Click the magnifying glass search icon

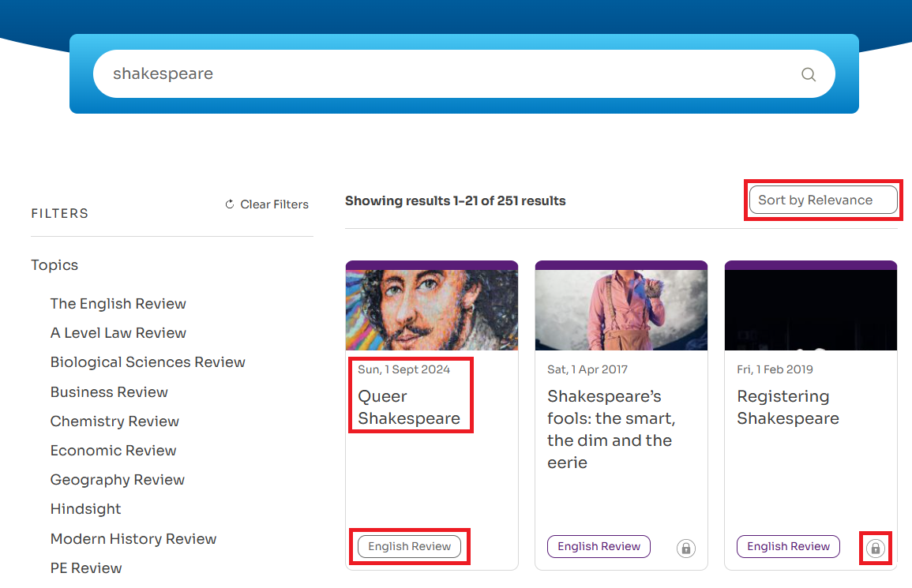tap(808, 74)
